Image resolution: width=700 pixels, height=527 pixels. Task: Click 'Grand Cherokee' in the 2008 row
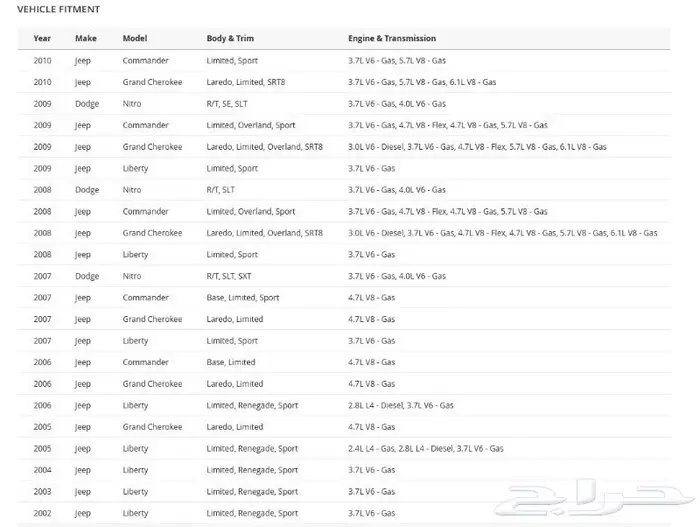[x=152, y=233]
